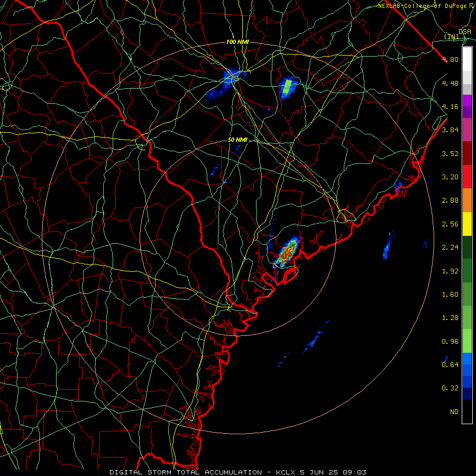Click the 100 NMI range ring label

tap(237, 42)
